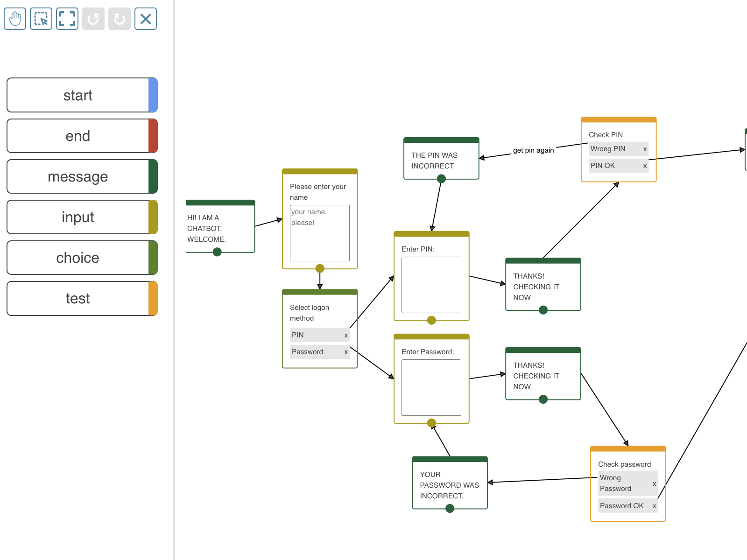Select the get pin again connection label

point(533,150)
